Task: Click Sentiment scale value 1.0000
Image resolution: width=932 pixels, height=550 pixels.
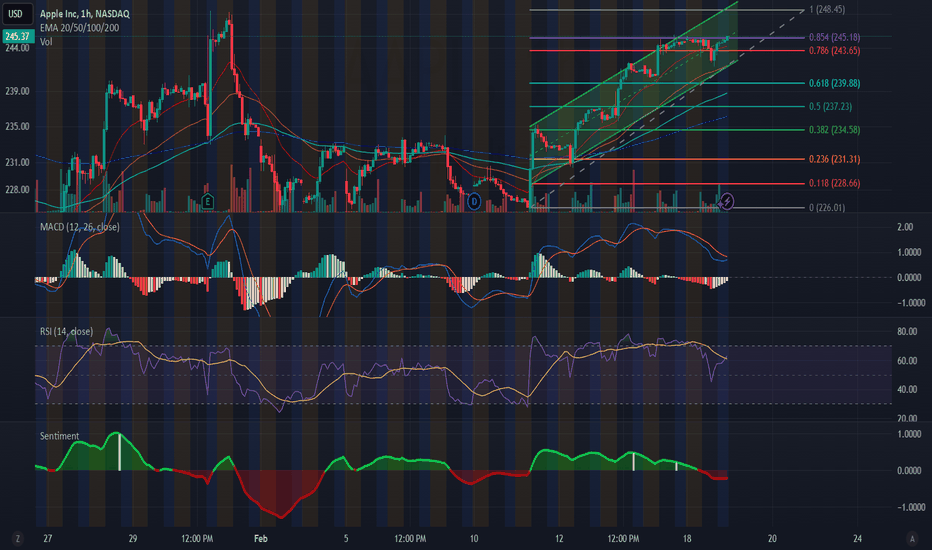Action: click(909, 435)
